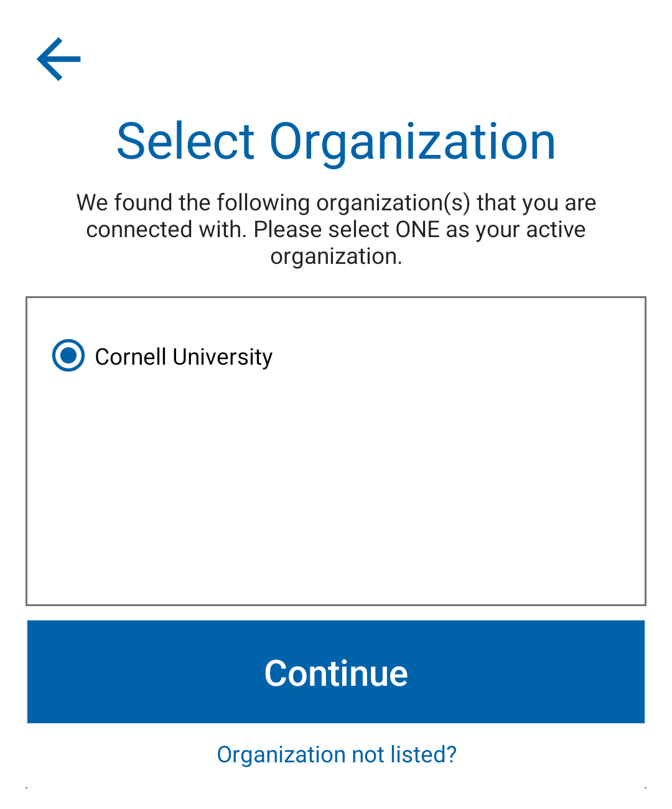Choose Cornell University as active organization
Image resolution: width=672 pixels, height=809 pixels.
click(68, 355)
